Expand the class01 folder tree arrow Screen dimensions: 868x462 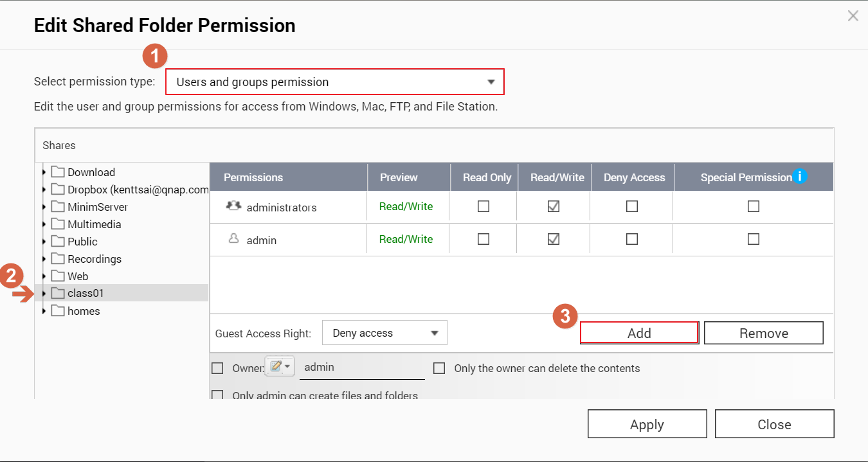[44, 294]
